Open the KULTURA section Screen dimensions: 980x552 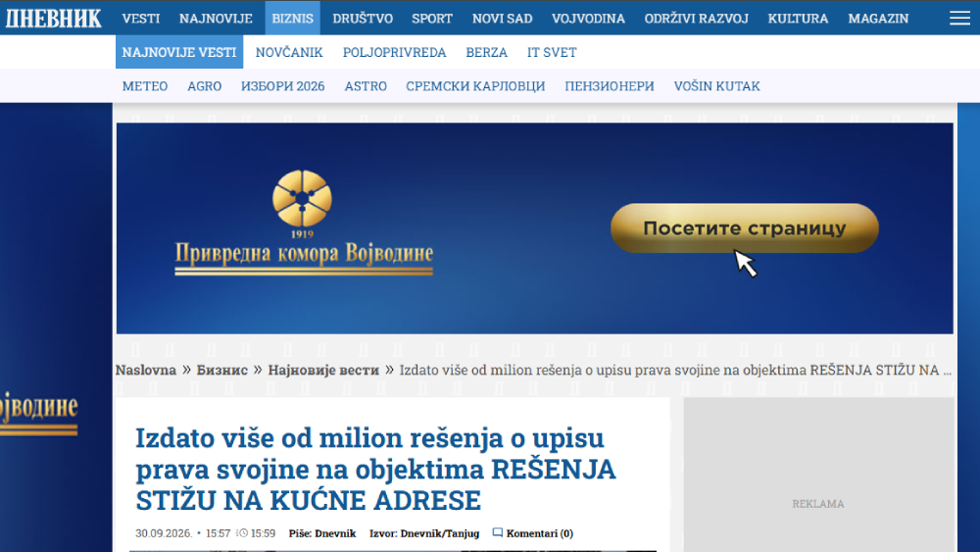click(798, 18)
